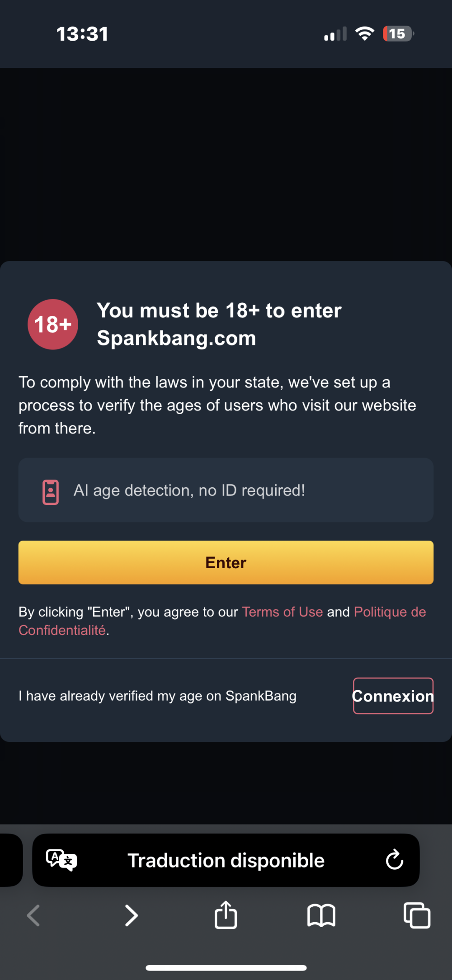This screenshot has height=980, width=452.
Task: Tap the red 18+ badge
Action: tap(53, 324)
